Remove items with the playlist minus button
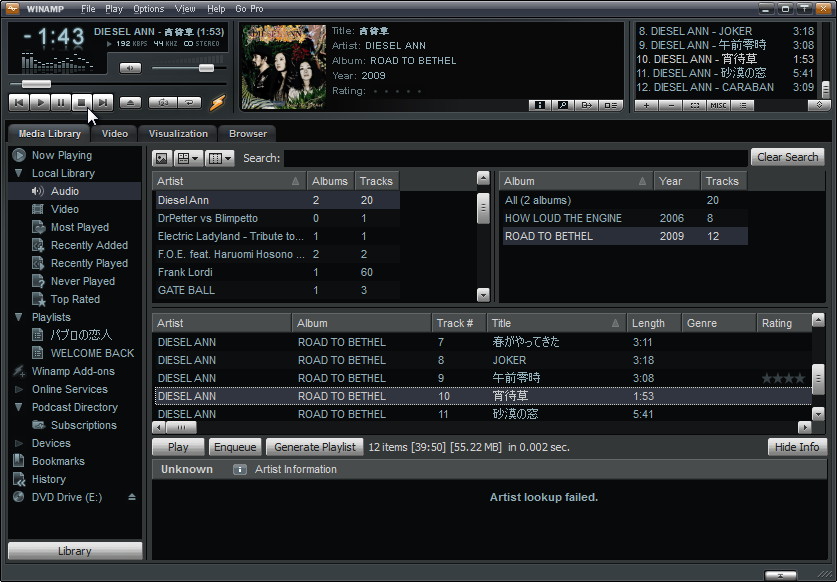The image size is (837, 582). (670, 106)
